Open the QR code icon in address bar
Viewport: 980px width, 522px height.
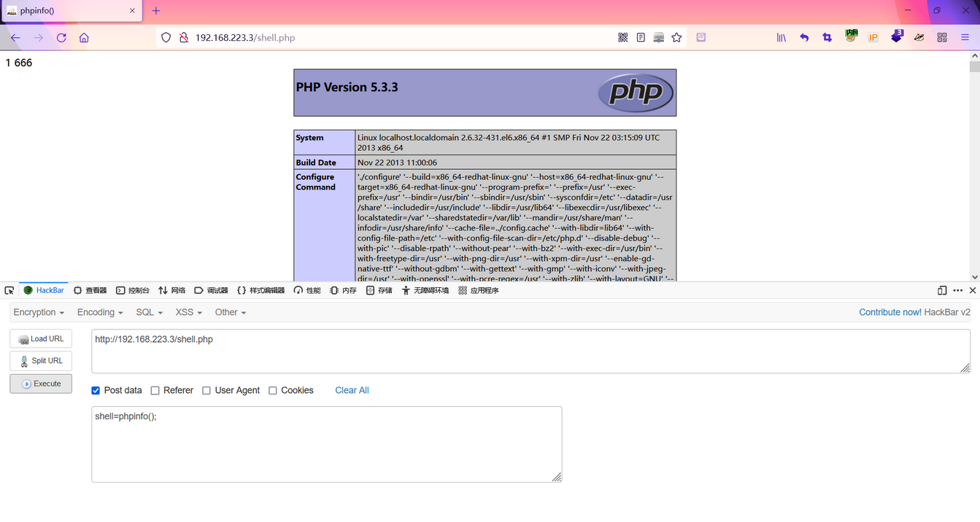[622, 38]
